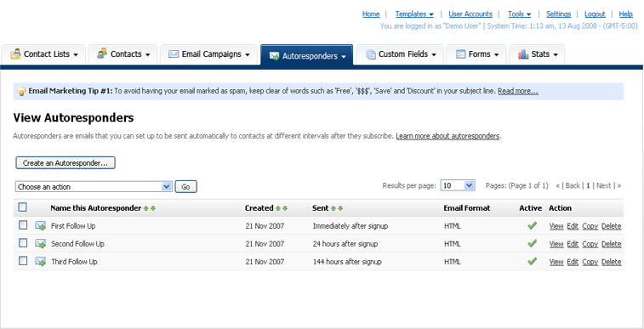Copy the Second Follow Up autoresponder
Viewport: 644px width, 329px height.
click(x=590, y=244)
